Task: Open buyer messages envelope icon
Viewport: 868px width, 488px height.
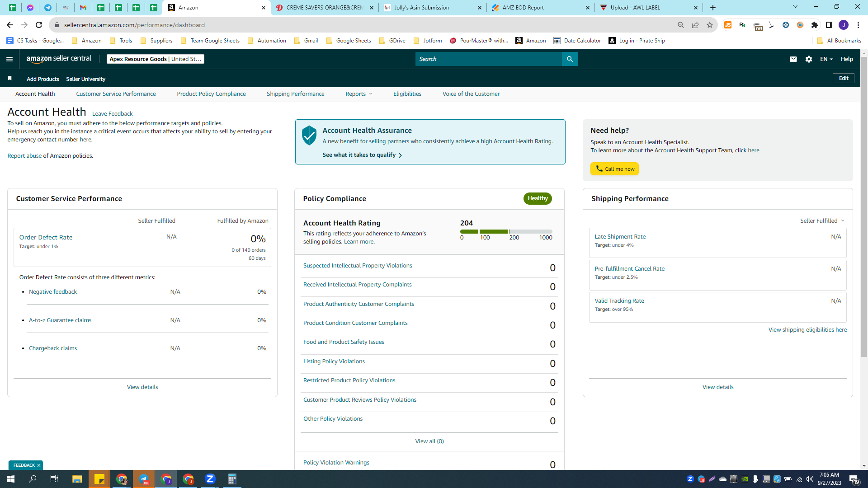Action: (793, 59)
